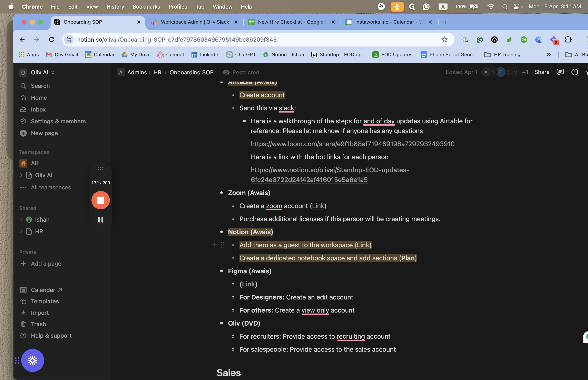Image resolution: width=588 pixels, height=380 pixels.
Task: Toggle microphone icon in menu bar
Action: (397, 7)
